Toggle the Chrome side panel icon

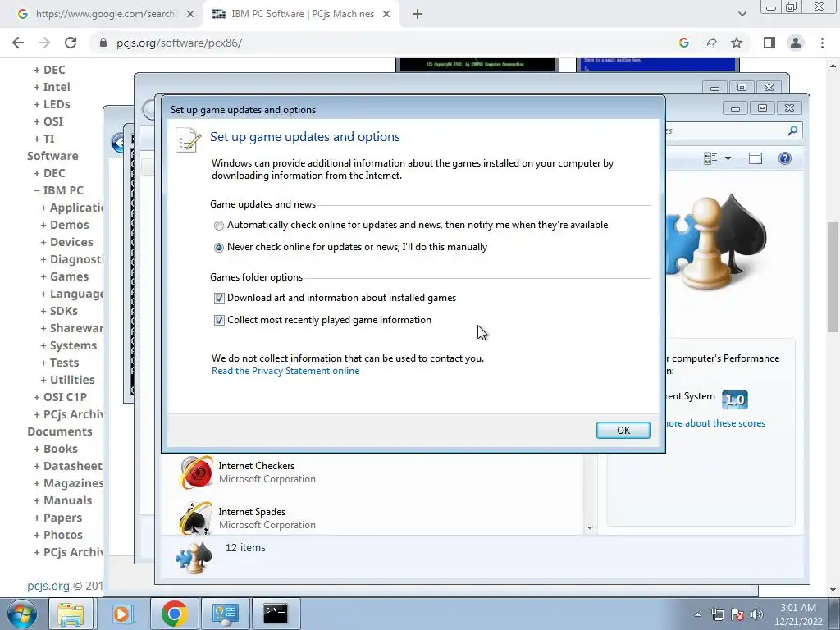(x=769, y=43)
